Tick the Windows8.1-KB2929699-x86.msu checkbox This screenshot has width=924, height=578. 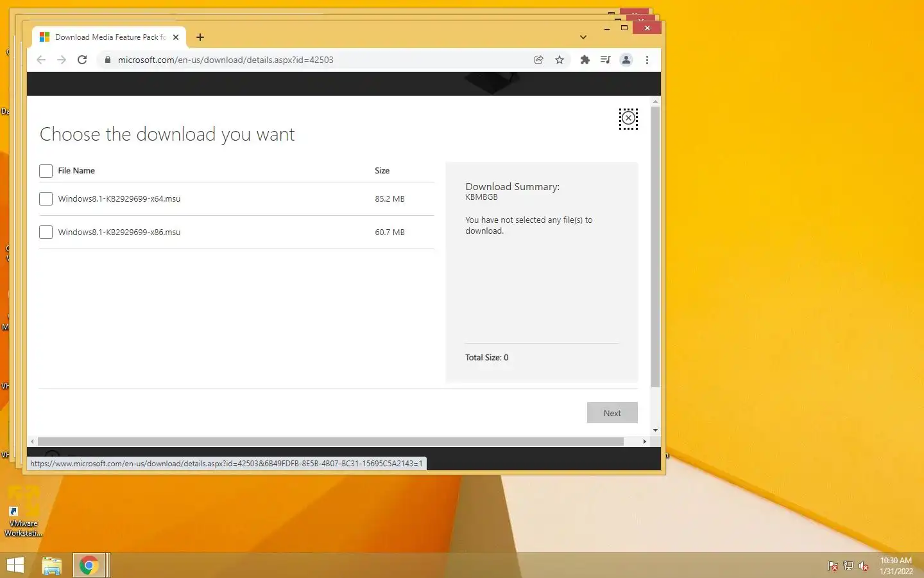[46, 232]
